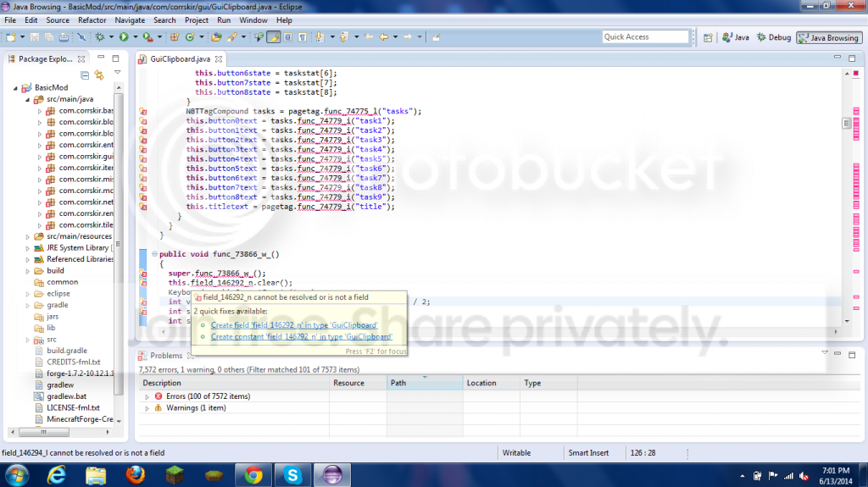Expand the src/main/resources tree node
This screenshot has width=868, height=487.
click(x=27, y=236)
